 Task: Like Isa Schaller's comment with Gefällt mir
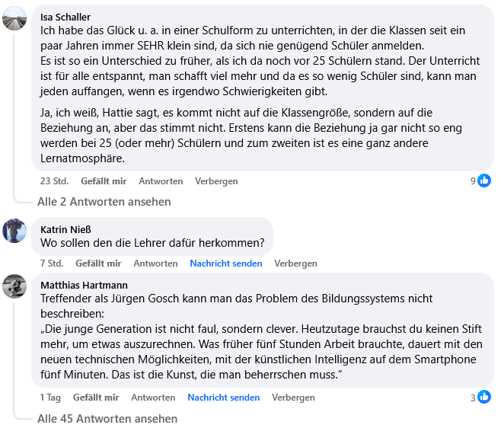tap(104, 181)
